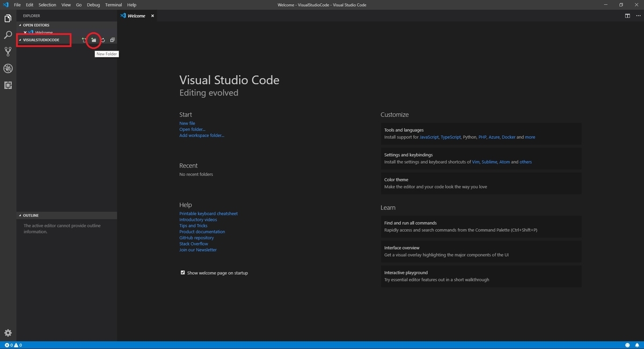
Task: Click the feedback smiley in status bar
Action: pyautogui.click(x=627, y=345)
